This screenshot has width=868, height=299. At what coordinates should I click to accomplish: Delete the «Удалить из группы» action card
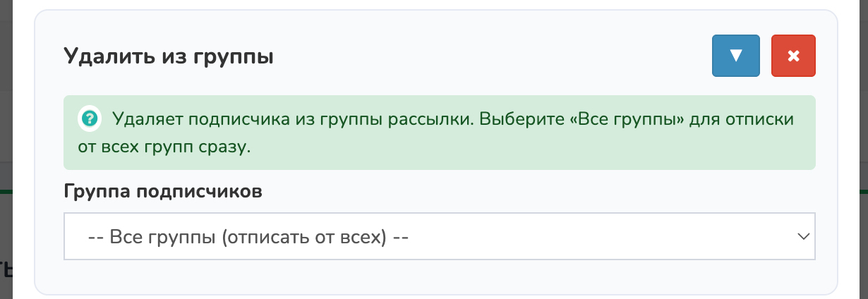click(793, 56)
